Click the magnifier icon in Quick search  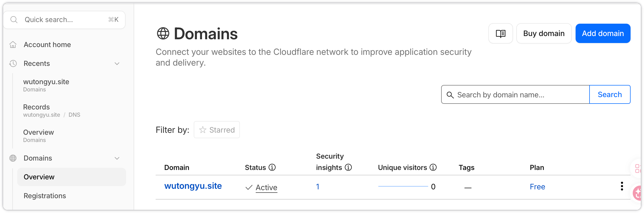coord(14,20)
